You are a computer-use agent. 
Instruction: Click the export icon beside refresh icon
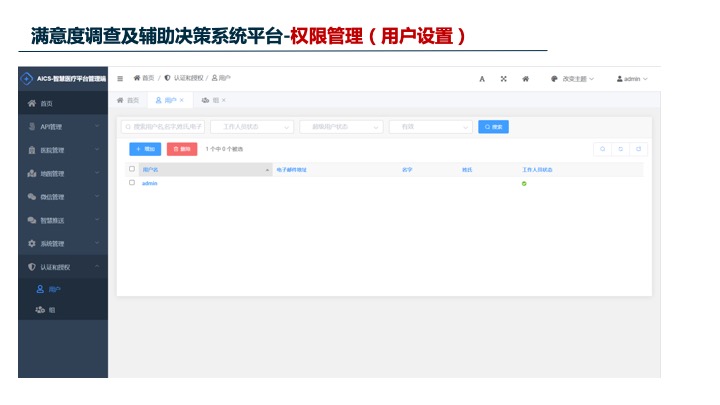click(638, 149)
